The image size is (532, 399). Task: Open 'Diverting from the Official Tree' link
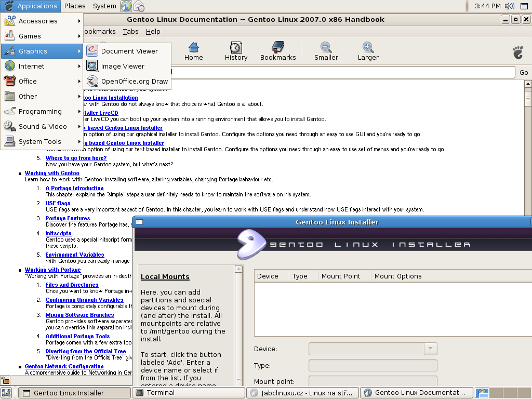click(86, 352)
